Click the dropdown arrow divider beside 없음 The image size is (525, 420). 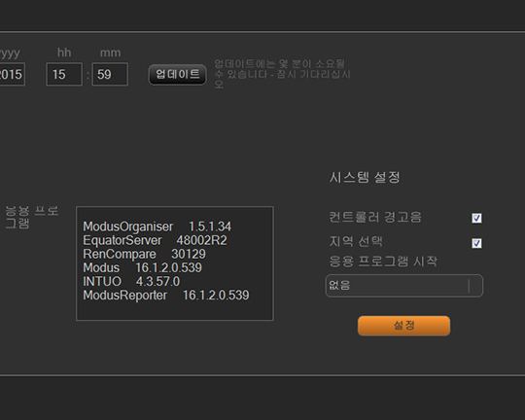pyautogui.click(x=469, y=286)
